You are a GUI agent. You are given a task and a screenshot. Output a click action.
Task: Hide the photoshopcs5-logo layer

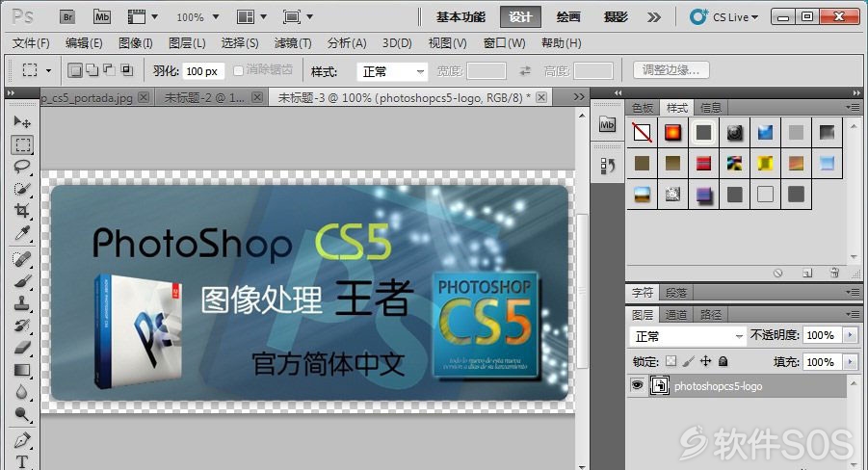coord(637,384)
